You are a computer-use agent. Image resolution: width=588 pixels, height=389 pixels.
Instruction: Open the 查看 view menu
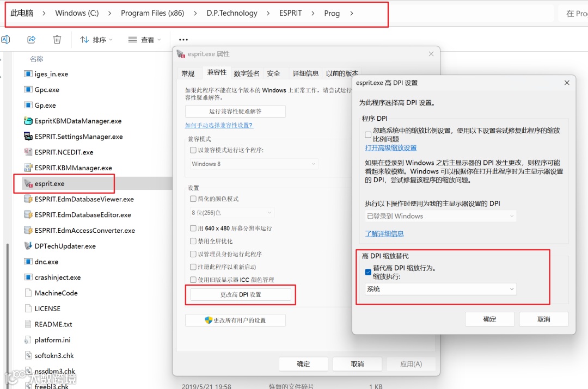pyautogui.click(x=144, y=40)
